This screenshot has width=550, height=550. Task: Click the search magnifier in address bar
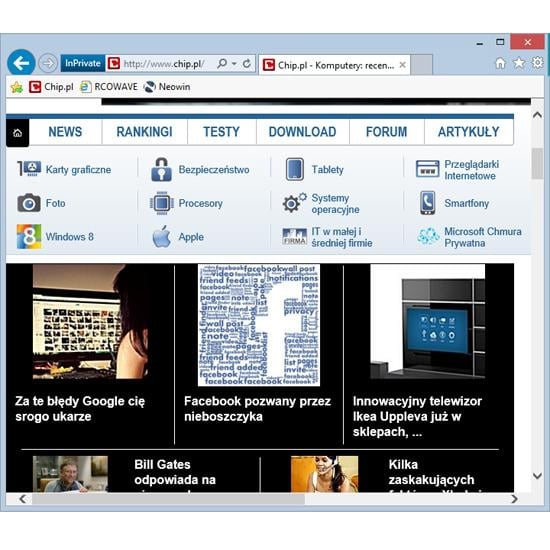(x=222, y=63)
